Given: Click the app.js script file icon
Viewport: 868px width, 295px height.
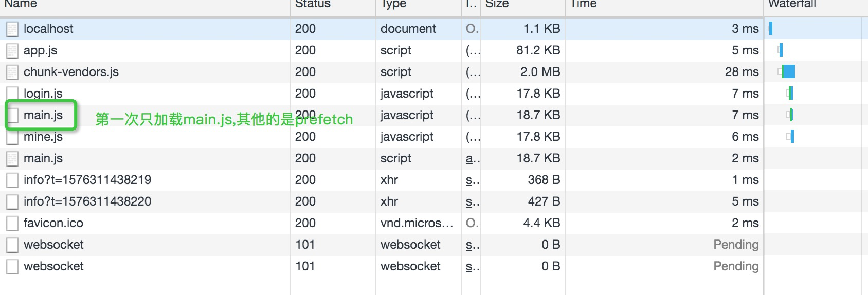Looking at the screenshot, I should [x=12, y=51].
